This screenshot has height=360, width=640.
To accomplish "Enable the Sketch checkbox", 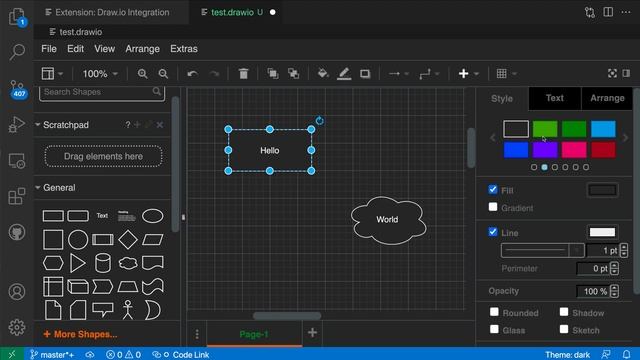I will click(564, 329).
